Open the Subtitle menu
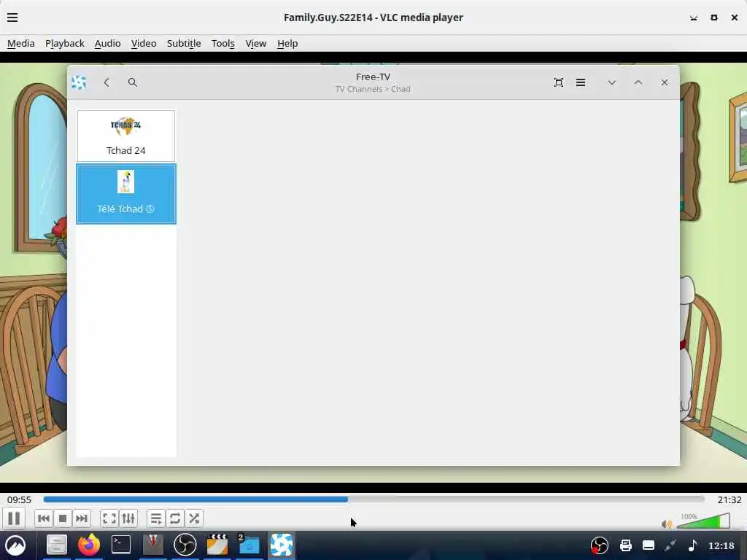This screenshot has width=747, height=560. (x=184, y=43)
